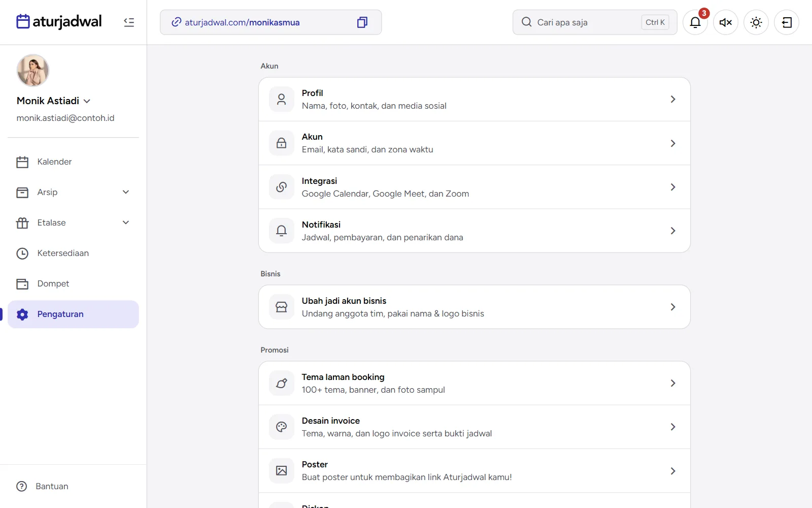Click the image icon for Poster

click(282, 471)
